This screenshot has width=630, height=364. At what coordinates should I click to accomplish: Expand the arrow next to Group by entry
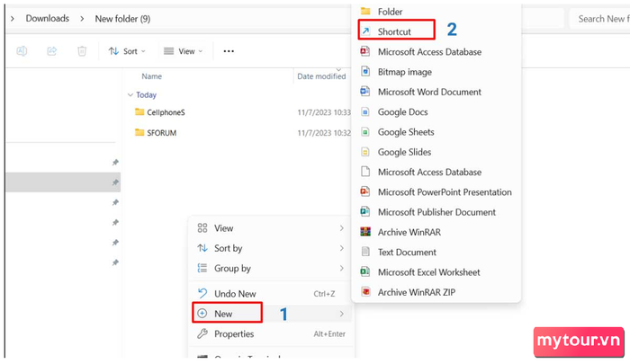pos(341,269)
